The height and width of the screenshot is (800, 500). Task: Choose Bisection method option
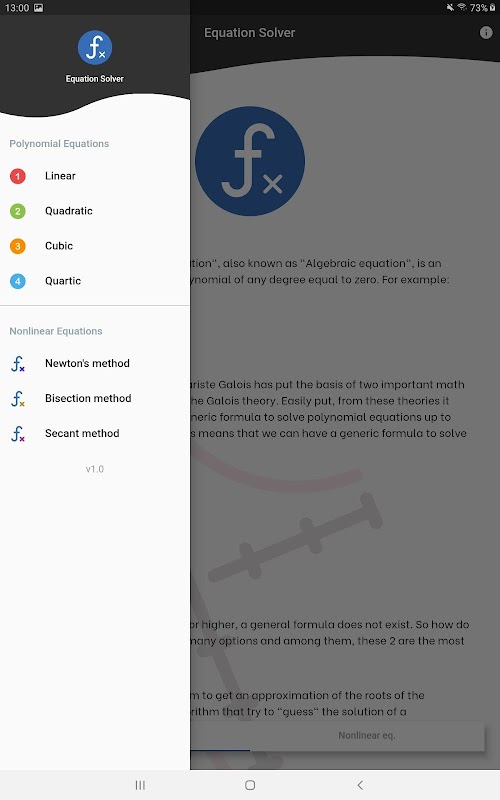pos(95,398)
